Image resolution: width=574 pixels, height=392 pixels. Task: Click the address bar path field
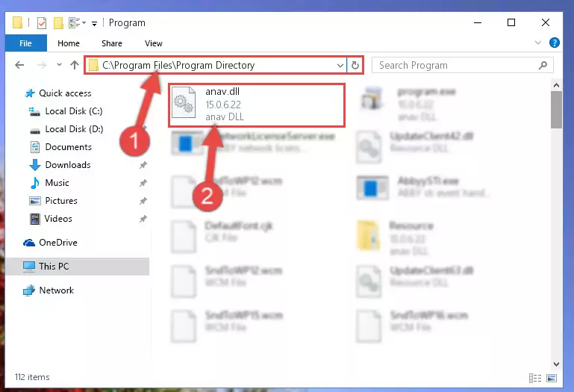point(216,65)
